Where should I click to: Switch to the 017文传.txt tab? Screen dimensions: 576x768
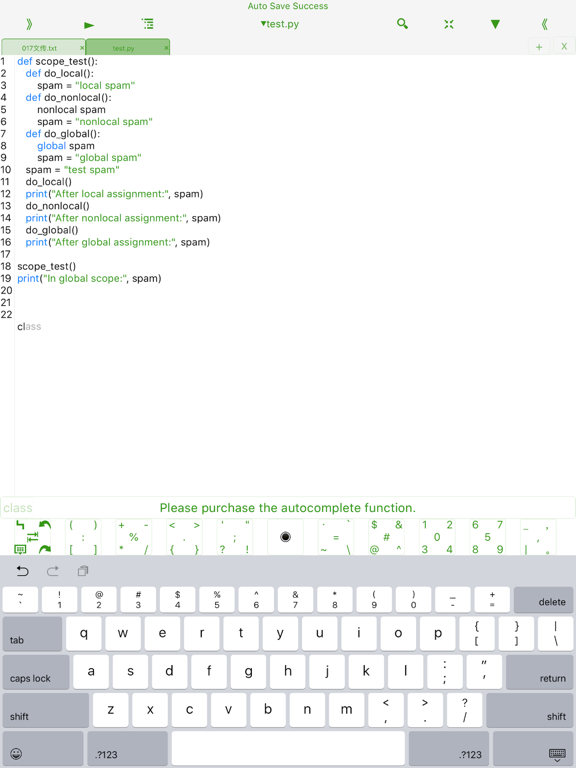39,48
